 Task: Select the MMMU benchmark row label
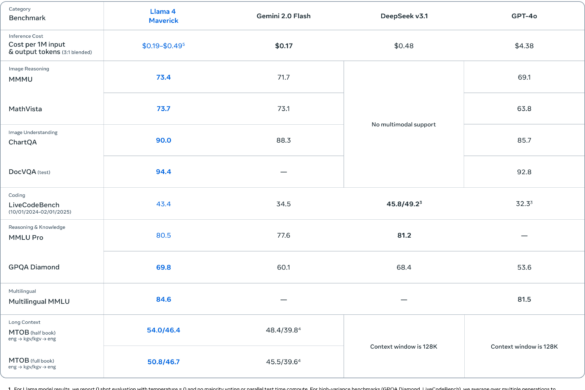[21, 79]
